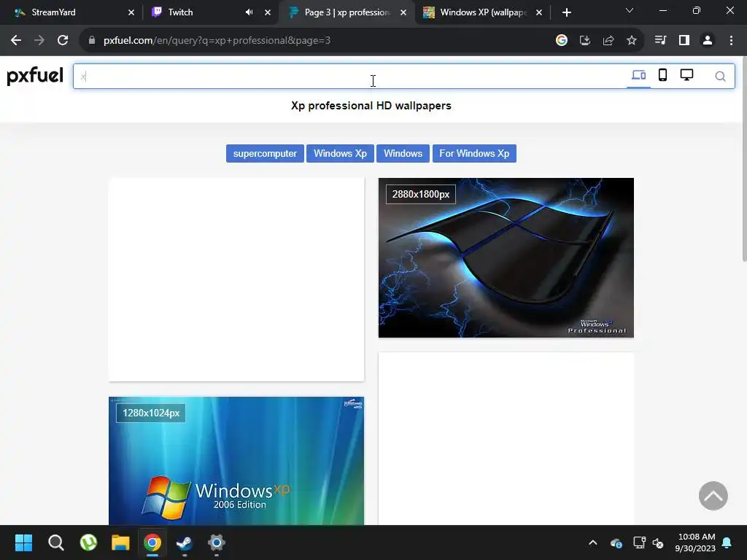Click the install app icon in address bar
This screenshot has height=560, width=747.
[x=585, y=41]
